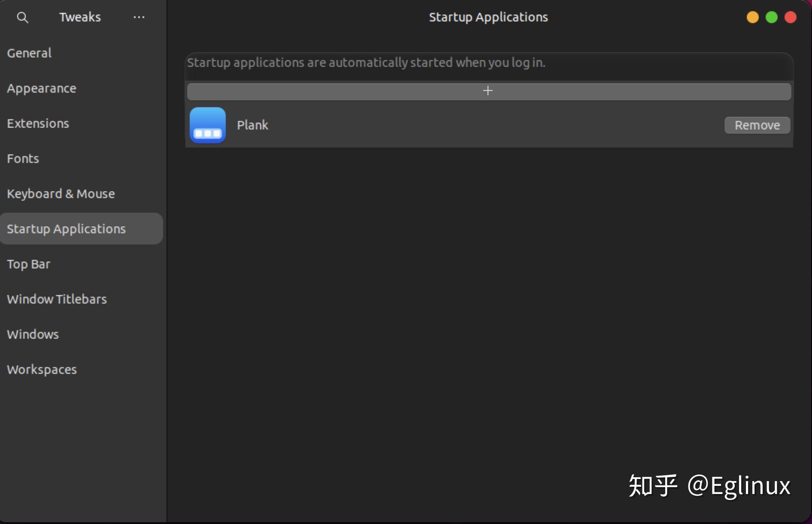Image resolution: width=812 pixels, height=524 pixels.
Task: Open the Appearance settings section
Action: (42, 88)
